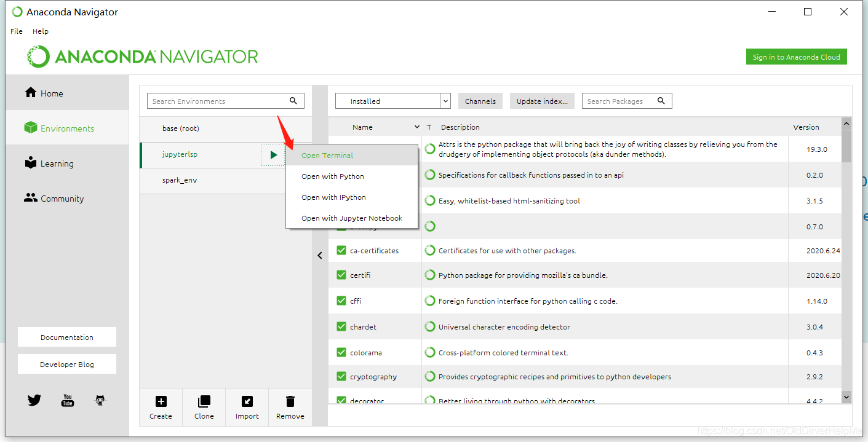Image resolution: width=868 pixels, height=442 pixels.
Task: Click status circle for ca-certificates description
Action: 430,250
